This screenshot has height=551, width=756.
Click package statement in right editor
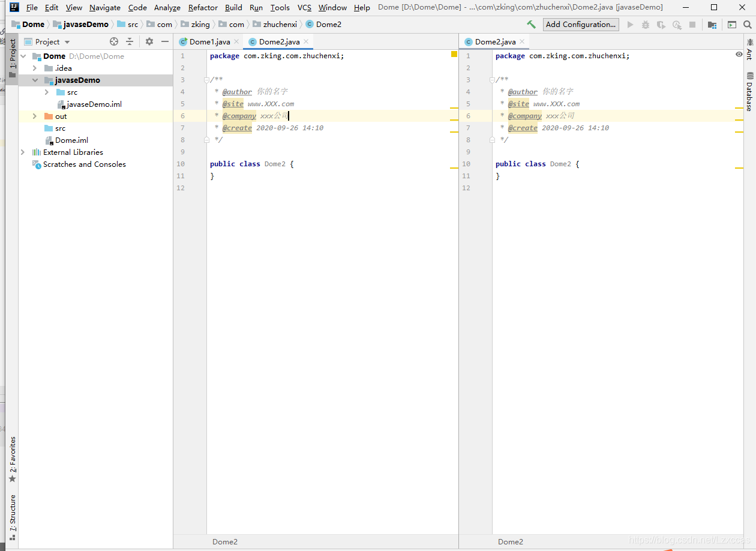click(563, 56)
